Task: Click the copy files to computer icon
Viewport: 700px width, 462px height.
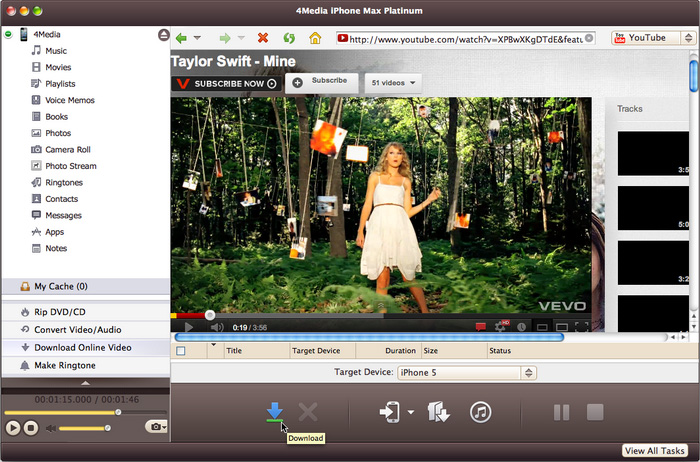Action: (x=437, y=412)
